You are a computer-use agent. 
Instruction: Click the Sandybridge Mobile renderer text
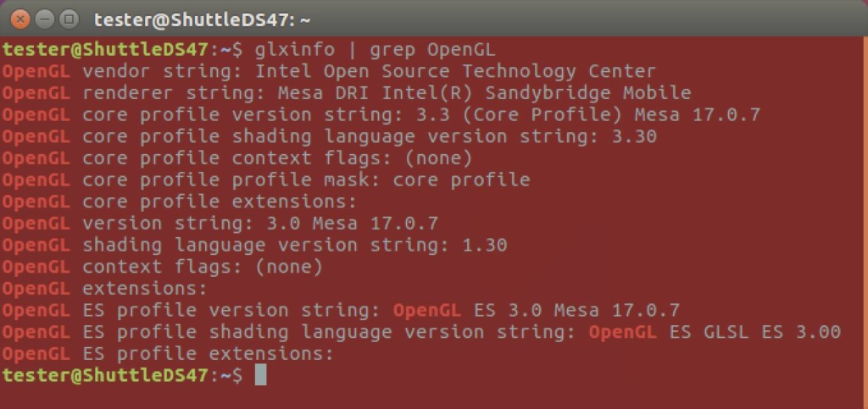tap(588, 93)
